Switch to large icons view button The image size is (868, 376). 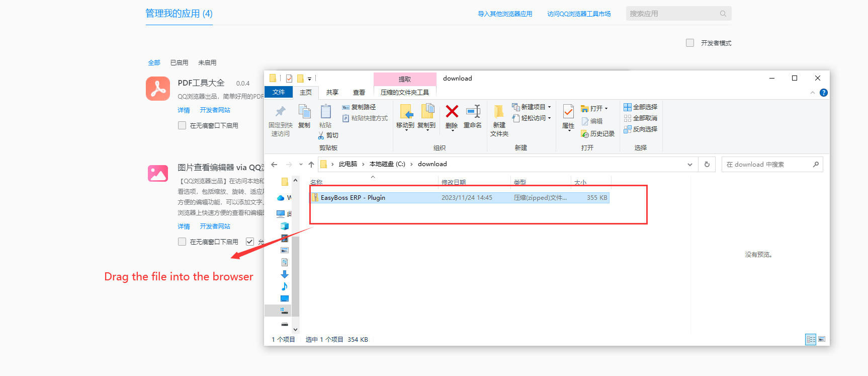(x=822, y=339)
